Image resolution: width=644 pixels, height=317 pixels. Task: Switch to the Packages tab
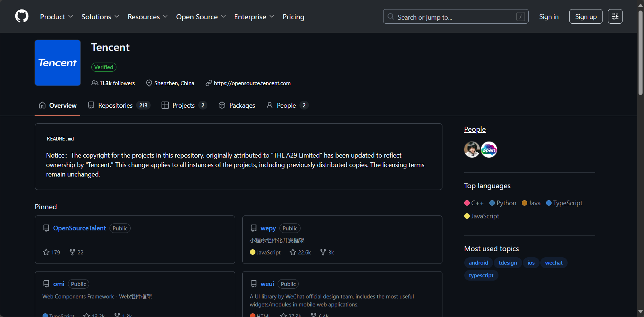click(237, 105)
